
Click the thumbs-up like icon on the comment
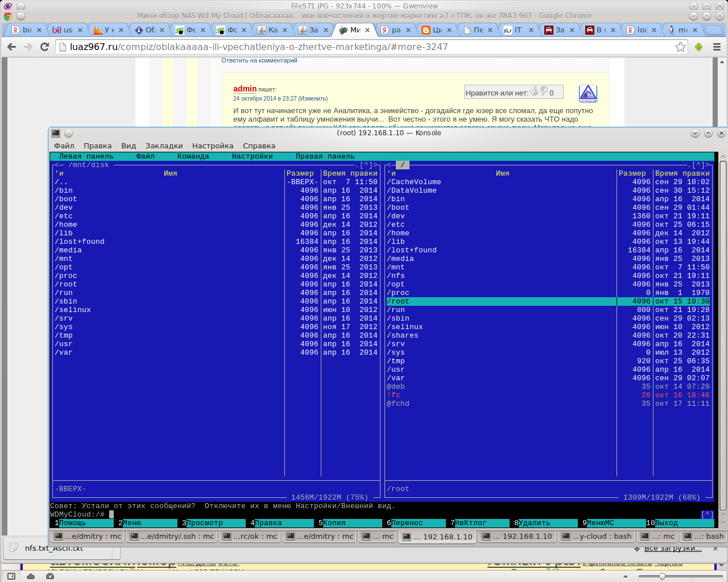click(x=535, y=92)
